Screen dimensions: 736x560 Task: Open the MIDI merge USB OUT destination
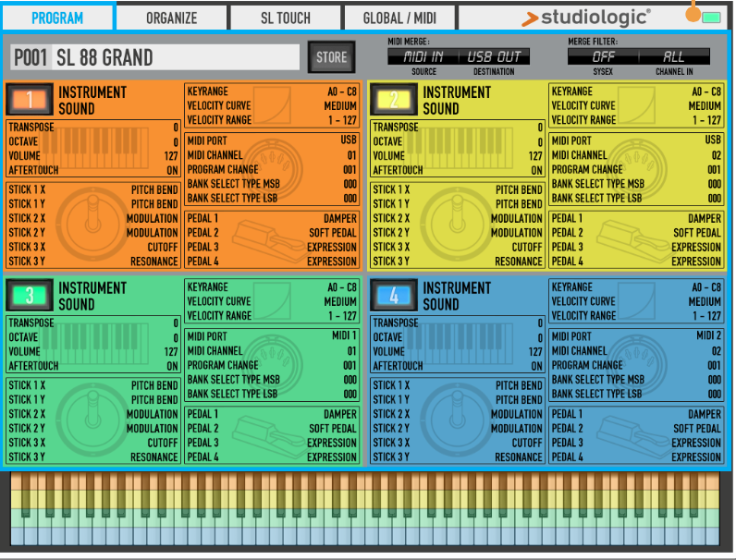pos(493,57)
